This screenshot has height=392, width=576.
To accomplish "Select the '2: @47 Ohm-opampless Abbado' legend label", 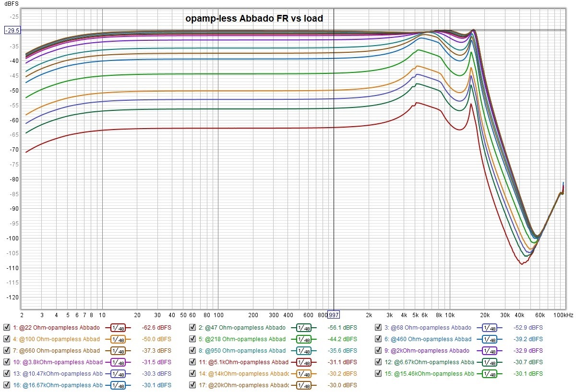I will [242, 328].
